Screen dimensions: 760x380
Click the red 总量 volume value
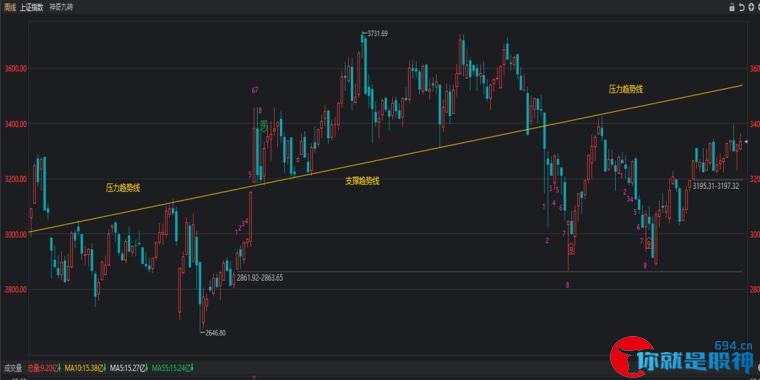44,368
